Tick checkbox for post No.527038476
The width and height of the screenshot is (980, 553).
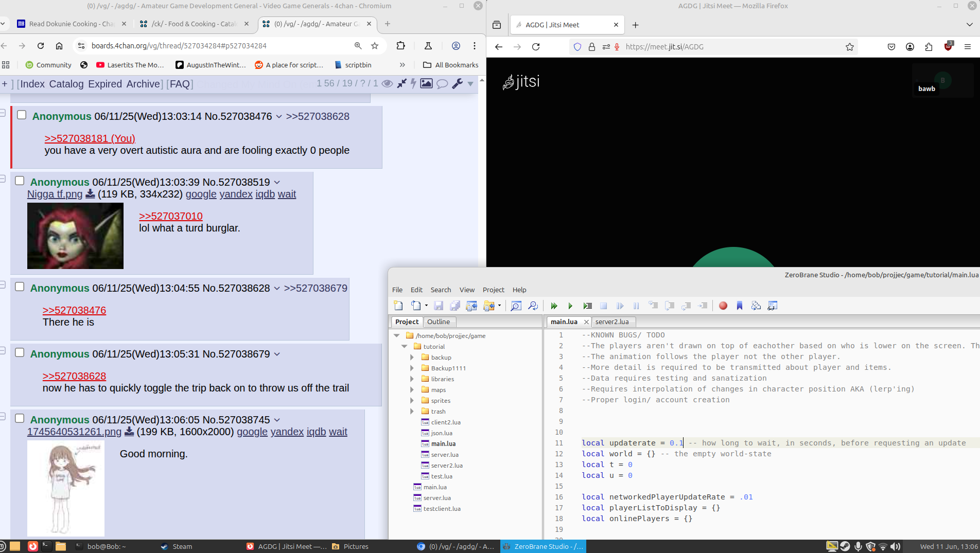pos(22,115)
